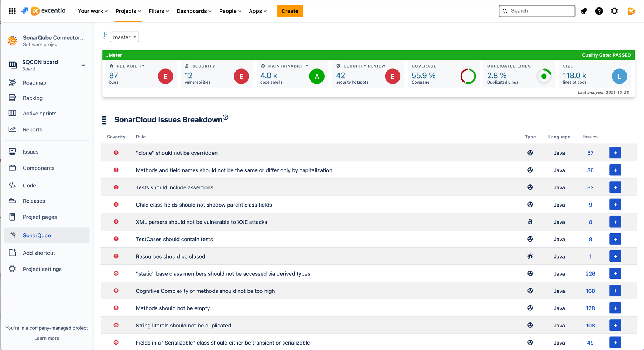Open the app switcher grid icon
Image resolution: width=644 pixels, height=350 pixels.
(12, 11)
